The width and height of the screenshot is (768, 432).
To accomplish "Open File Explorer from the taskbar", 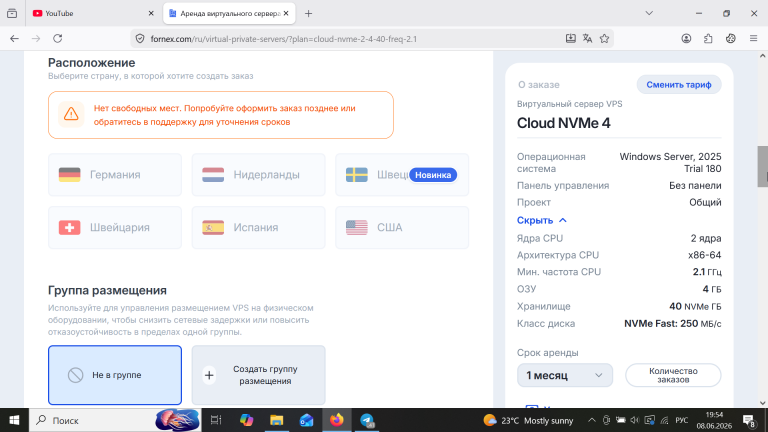I will 277,420.
